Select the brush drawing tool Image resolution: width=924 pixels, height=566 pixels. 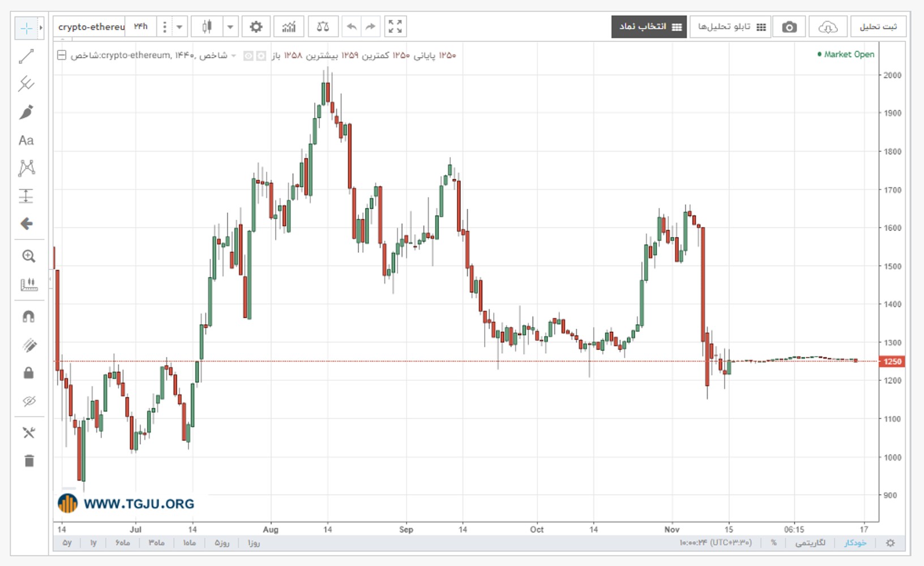point(26,112)
